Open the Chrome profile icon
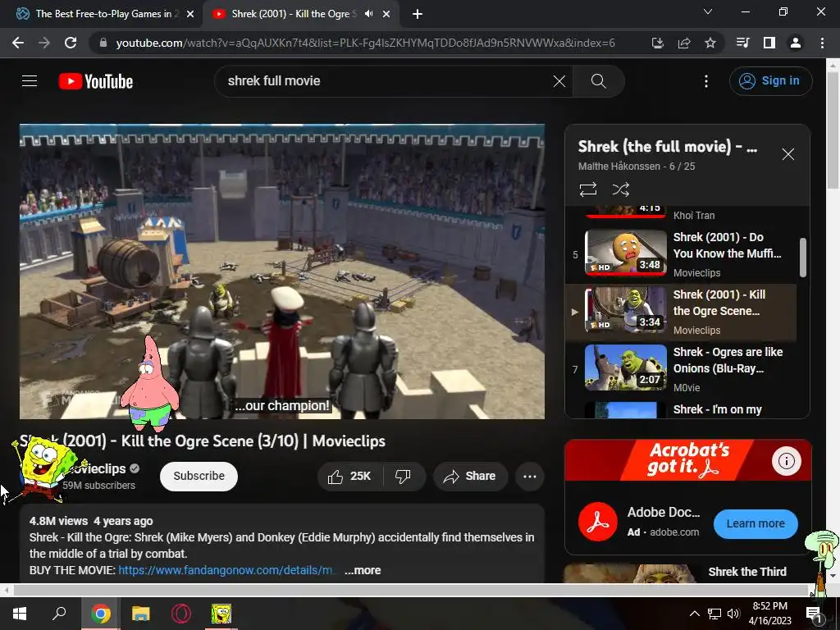This screenshot has height=630, width=840. click(796, 43)
